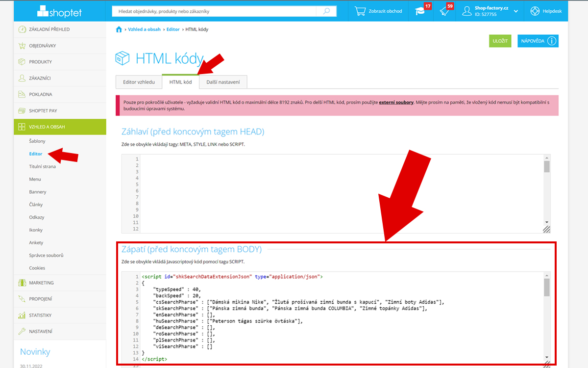The height and width of the screenshot is (368, 588).
Task: Open Ikonky in the sidebar
Action: tap(36, 230)
